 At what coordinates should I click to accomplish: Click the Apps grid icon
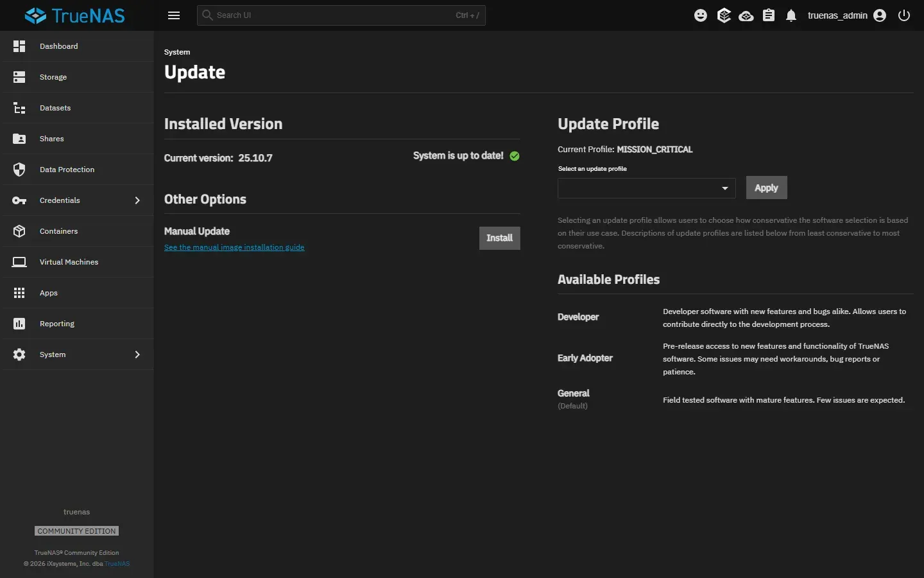tap(19, 293)
